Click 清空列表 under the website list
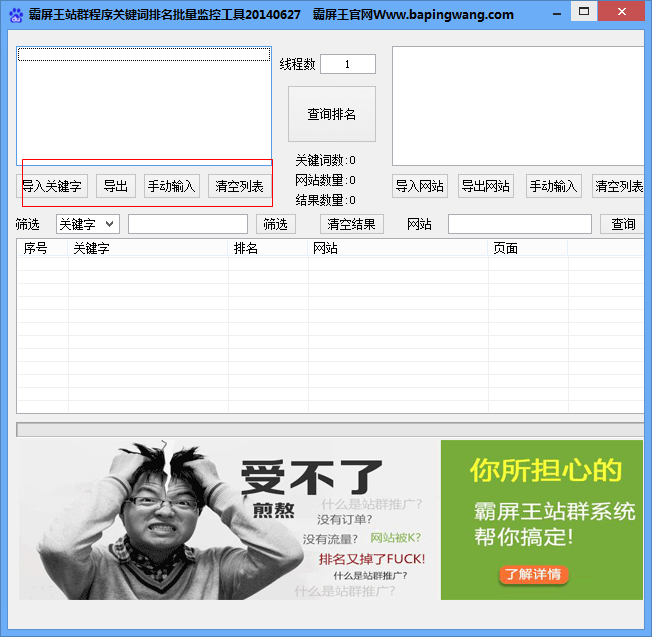The height and width of the screenshot is (637, 652). pos(619,186)
